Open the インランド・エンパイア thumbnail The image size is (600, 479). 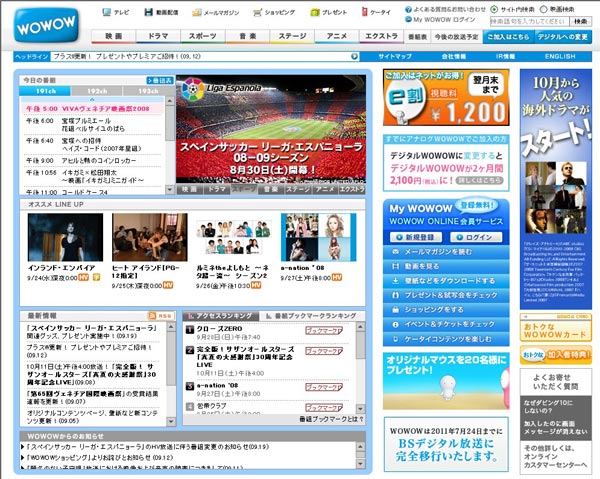48,235
